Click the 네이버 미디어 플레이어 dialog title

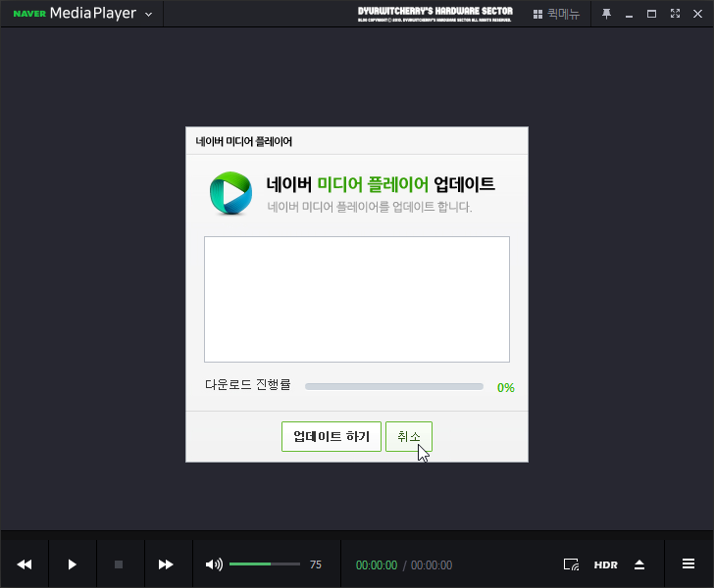coord(243,141)
